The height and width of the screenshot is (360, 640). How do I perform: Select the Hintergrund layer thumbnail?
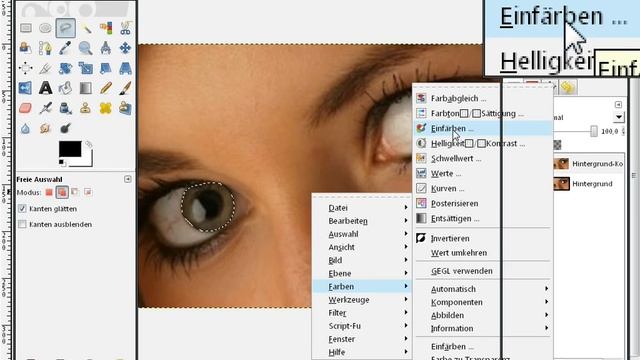pyautogui.click(x=561, y=184)
